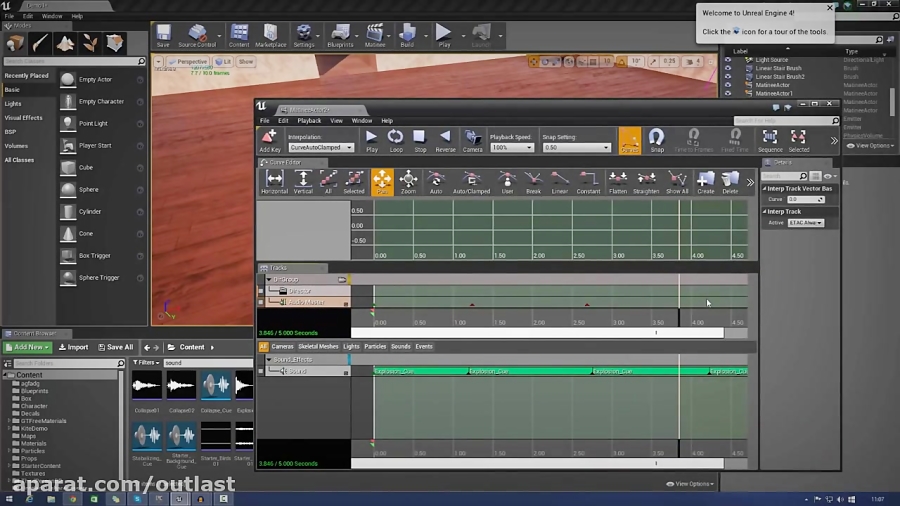Select Visual Effects placement category
Image resolution: width=900 pixels, height=506 pixels.
point(24,118)
